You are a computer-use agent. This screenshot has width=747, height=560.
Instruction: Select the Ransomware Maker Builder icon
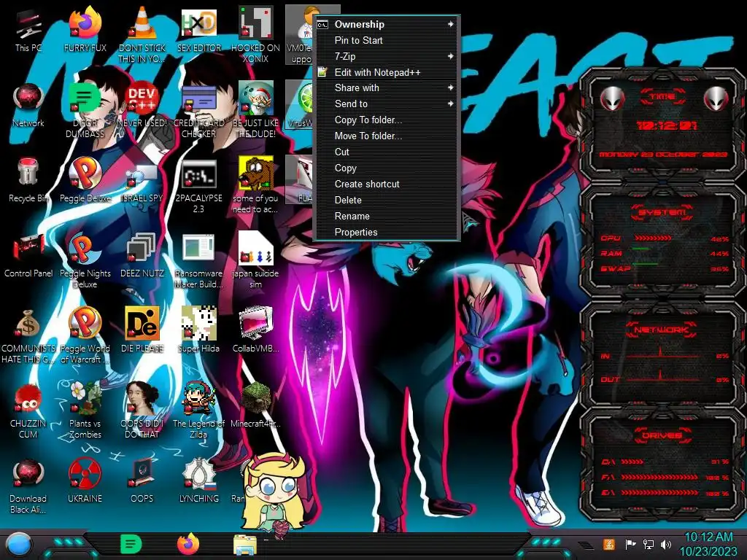pos(199,260)
